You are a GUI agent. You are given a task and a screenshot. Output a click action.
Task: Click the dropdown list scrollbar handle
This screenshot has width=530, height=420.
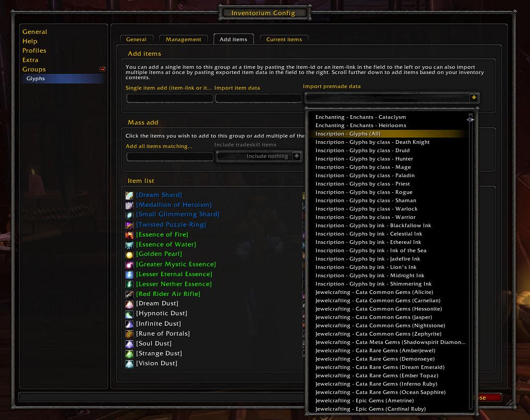point(471,119)
